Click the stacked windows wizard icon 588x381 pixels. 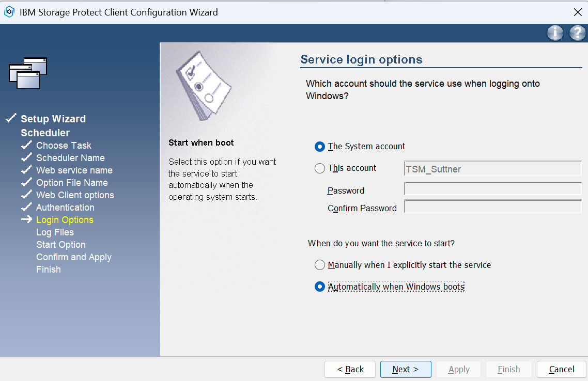(x=28, y=72)
